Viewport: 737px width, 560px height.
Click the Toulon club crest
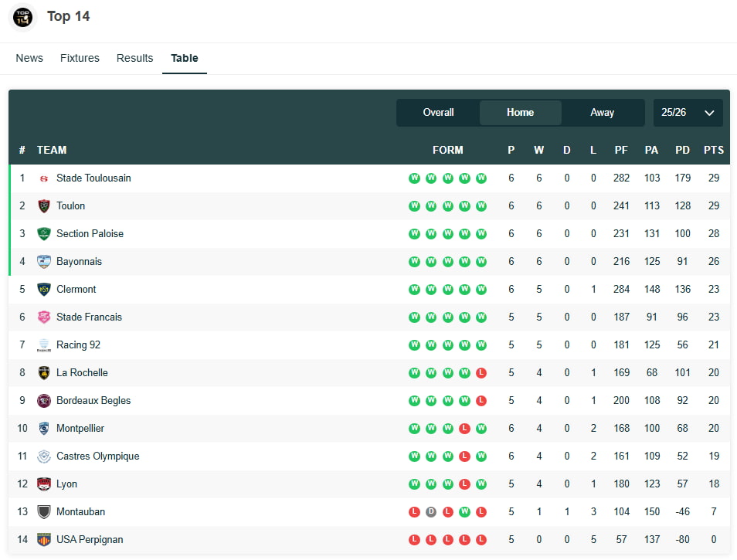coord(45,205)
